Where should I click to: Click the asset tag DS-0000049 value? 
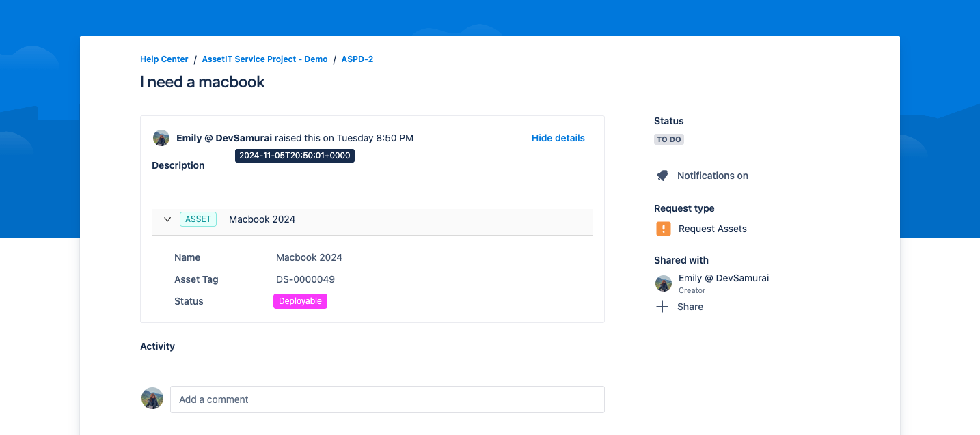click(x=305, y=279)
